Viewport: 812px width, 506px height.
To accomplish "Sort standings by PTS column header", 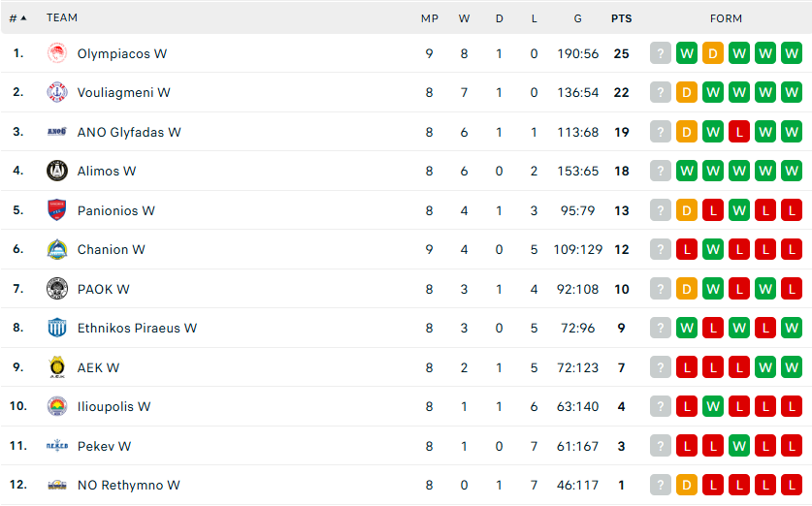I will click(622, 18).
